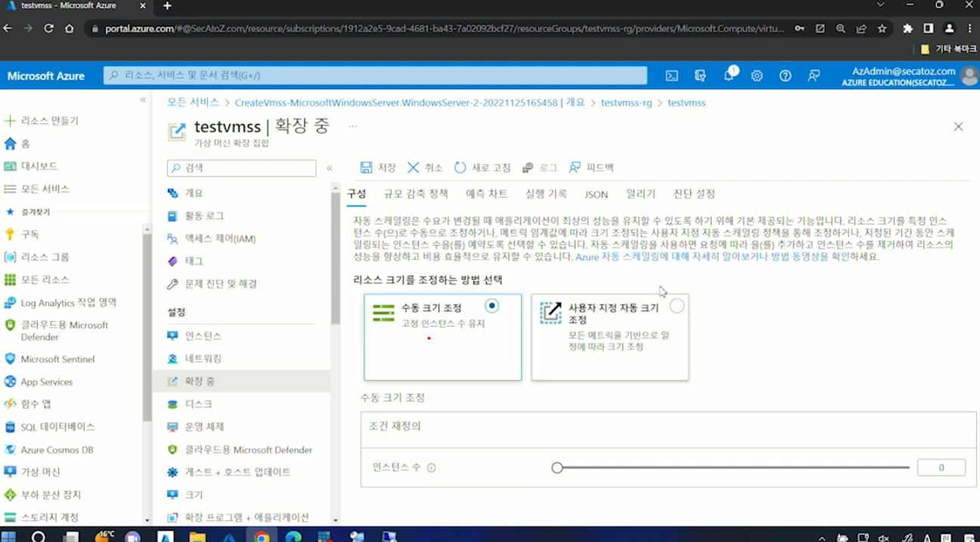Viewport: 980px width, 542px height.
Task: Open 태그 in resource menu
Action: (x=194, y=262)
